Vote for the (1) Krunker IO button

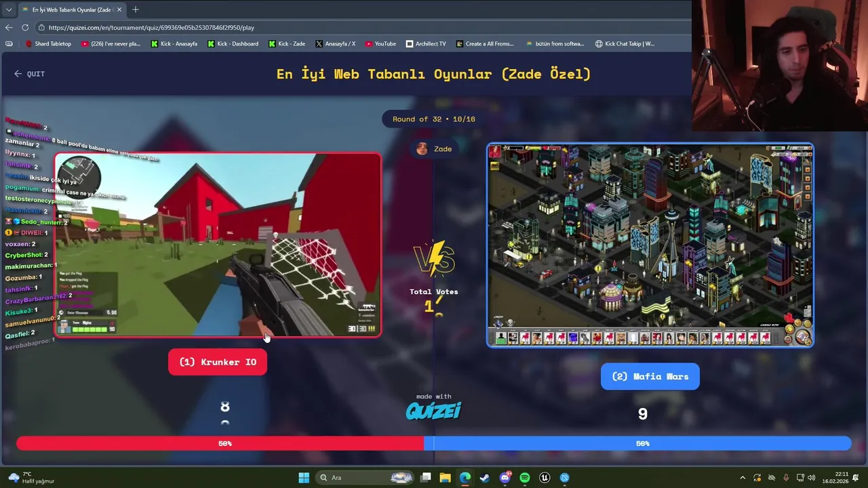pyautogui.click(x=217, y=362)
